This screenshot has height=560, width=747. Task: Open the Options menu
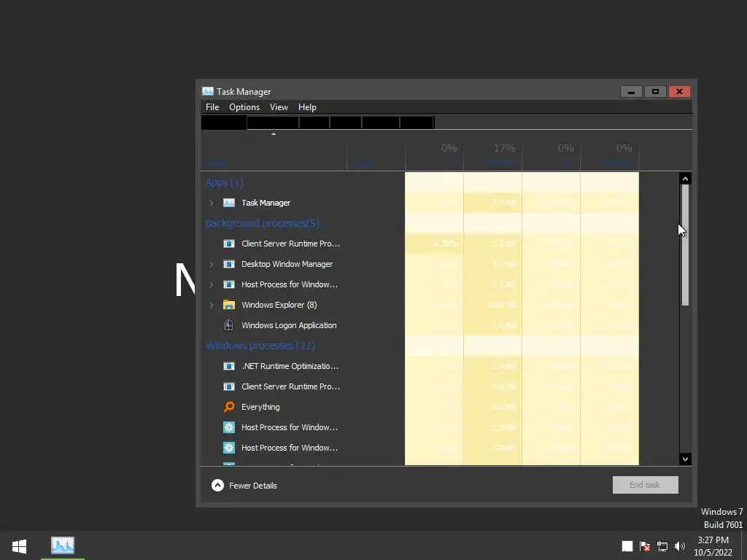click(244, 107)
